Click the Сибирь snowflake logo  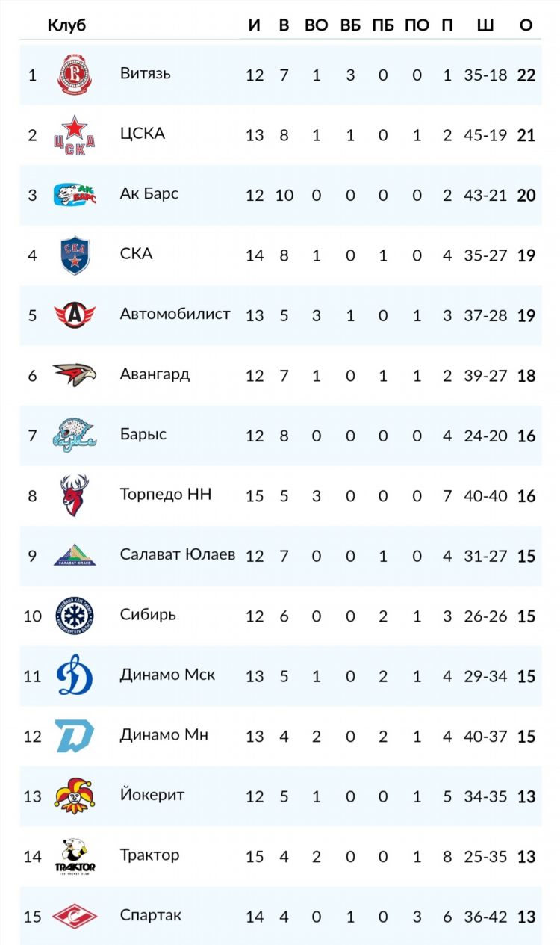[x=74, y=616]
